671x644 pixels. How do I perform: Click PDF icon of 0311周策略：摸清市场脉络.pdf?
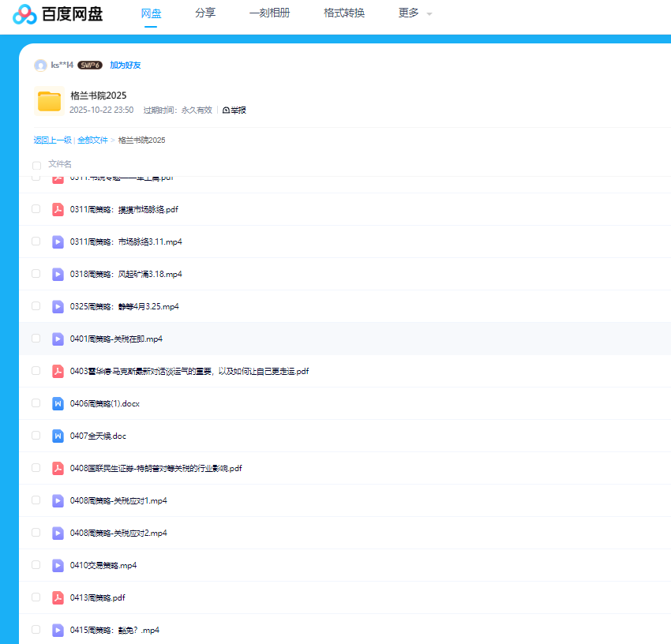point(58,210)
